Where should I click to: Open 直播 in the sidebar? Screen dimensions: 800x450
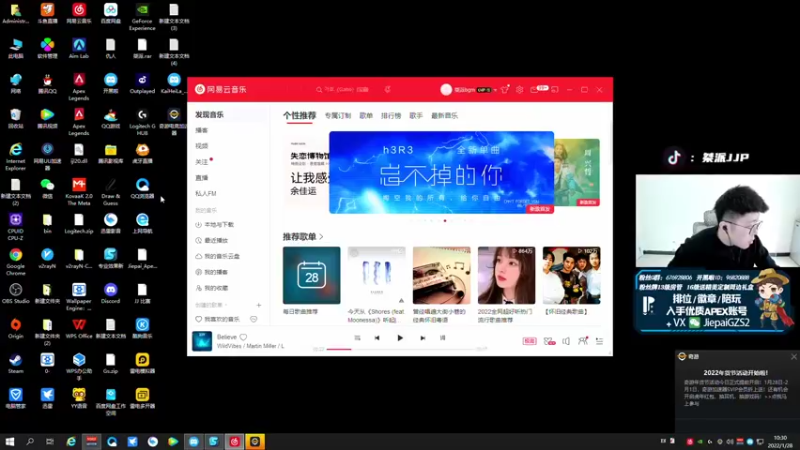(x=202, y=178)
